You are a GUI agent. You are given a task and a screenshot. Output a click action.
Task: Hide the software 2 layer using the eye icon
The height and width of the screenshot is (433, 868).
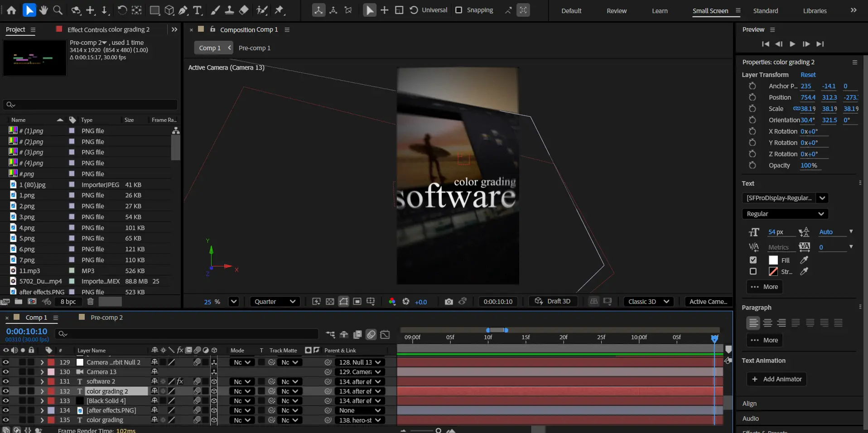coord(6,381)
